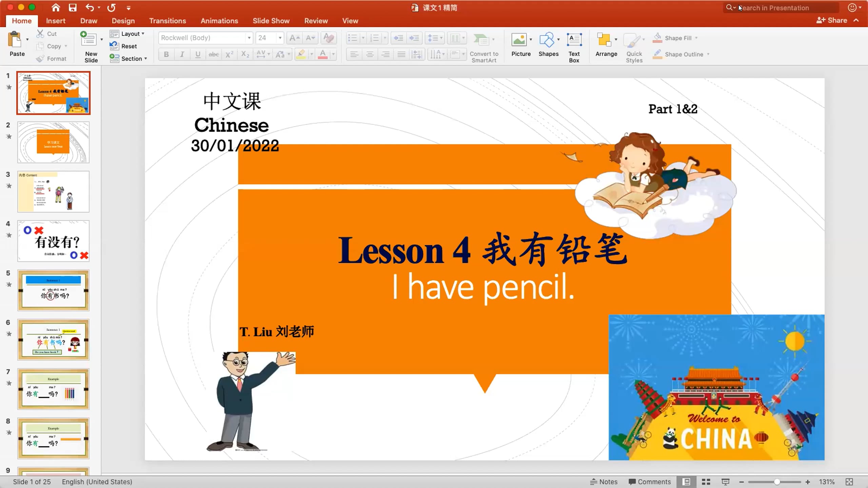
Task: Toggle subscript formatting
Action: pos(245,54)
